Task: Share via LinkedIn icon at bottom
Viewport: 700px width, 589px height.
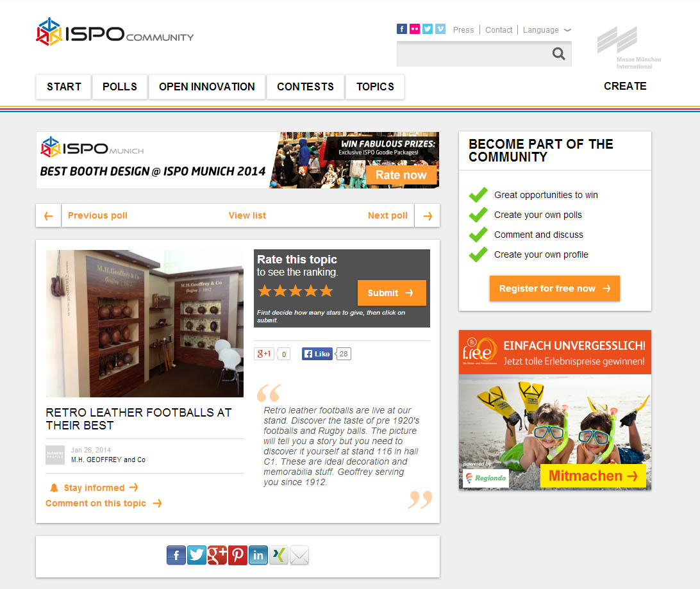Action: point(258,555)
